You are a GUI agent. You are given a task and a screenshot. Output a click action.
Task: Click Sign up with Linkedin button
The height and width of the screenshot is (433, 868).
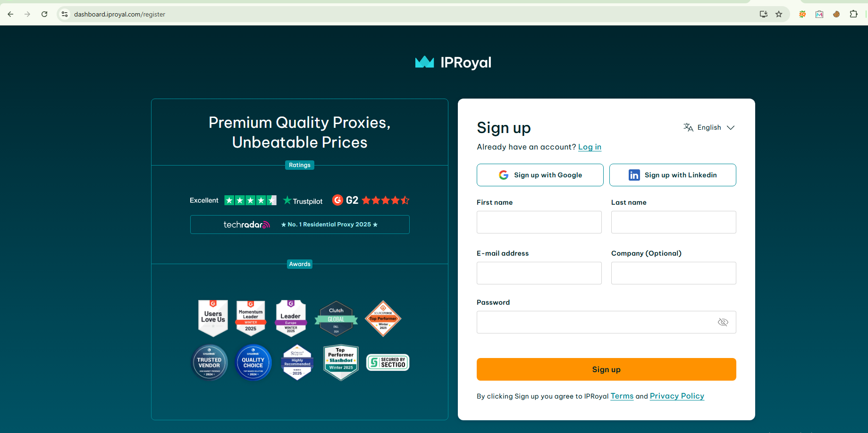point(673,175)
